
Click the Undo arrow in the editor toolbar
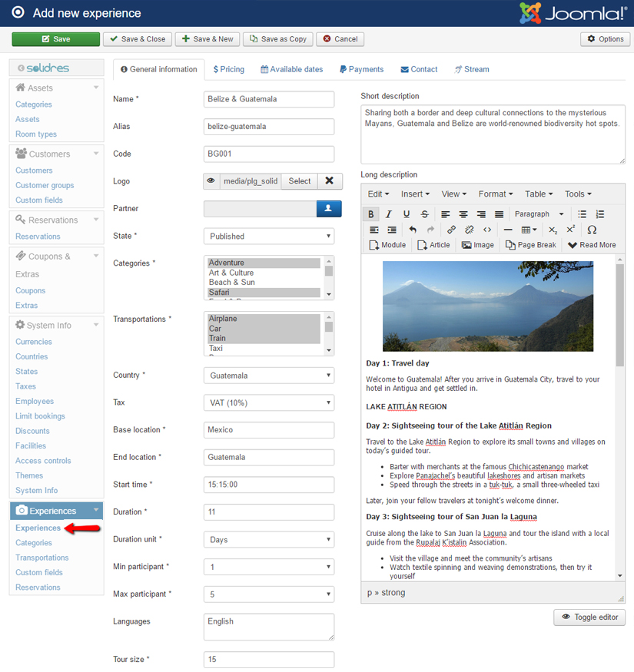pos(412,230)
